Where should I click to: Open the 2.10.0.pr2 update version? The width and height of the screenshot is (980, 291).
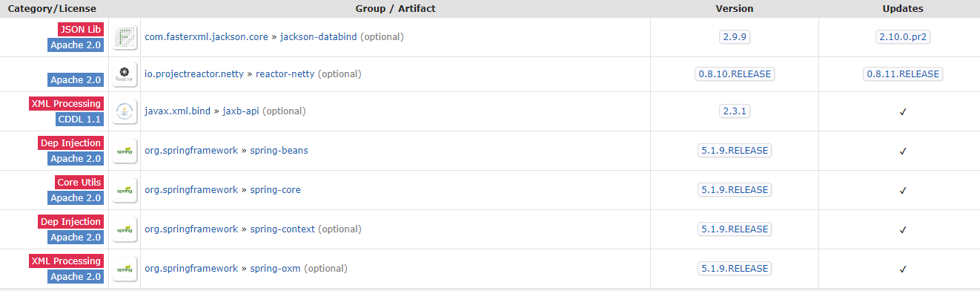tap(902, 37)
